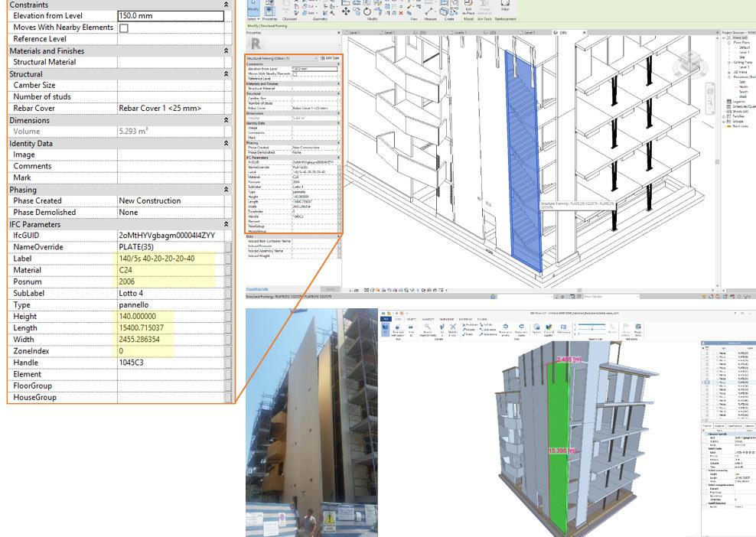Click the Phase Created value New Construction

coord(150,201)
